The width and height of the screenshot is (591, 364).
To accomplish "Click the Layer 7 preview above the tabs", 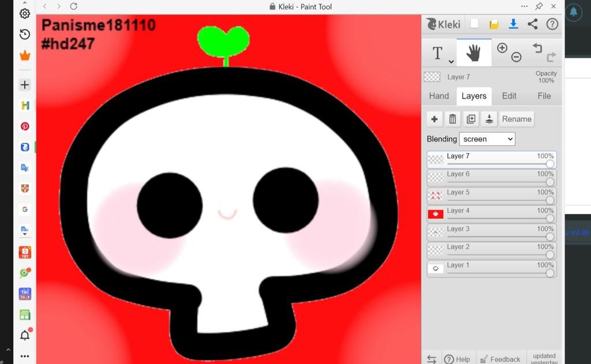I will [x=432, y=77].
